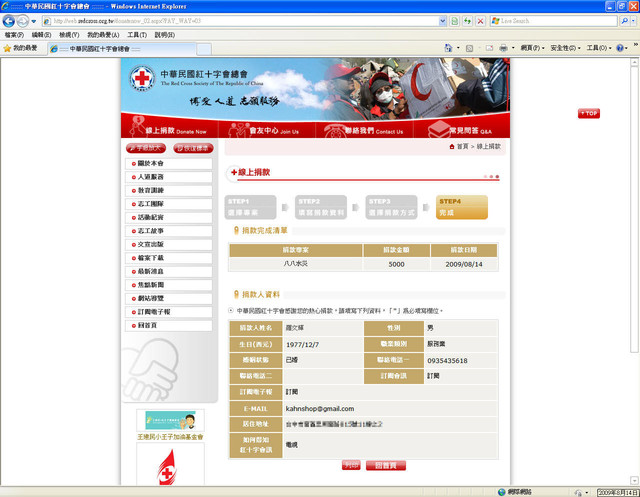This screenshot has height=497, width=640.
Task: Click the red X stop loading icon
Action: tap(481, 21)
